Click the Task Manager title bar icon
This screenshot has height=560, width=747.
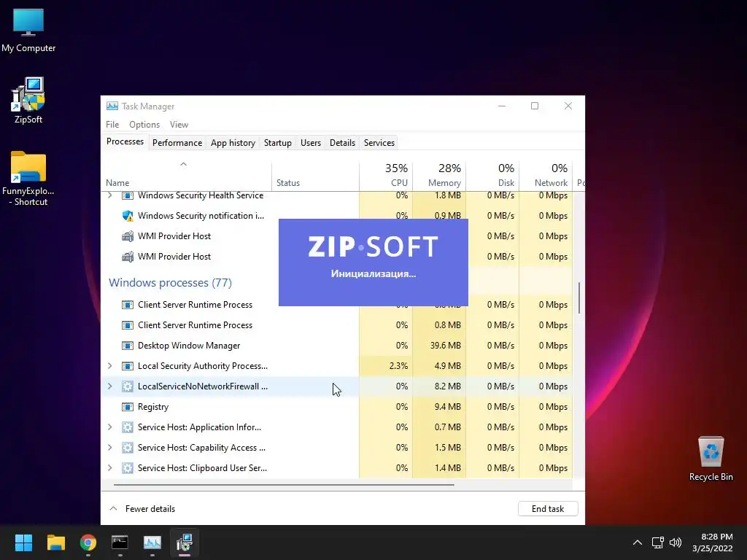[x=112, y=106]
